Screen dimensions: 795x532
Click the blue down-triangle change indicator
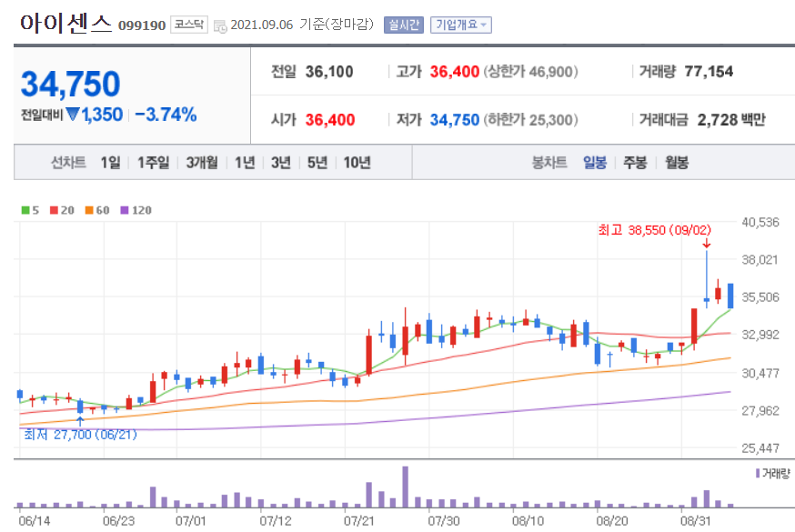[73, 115]
